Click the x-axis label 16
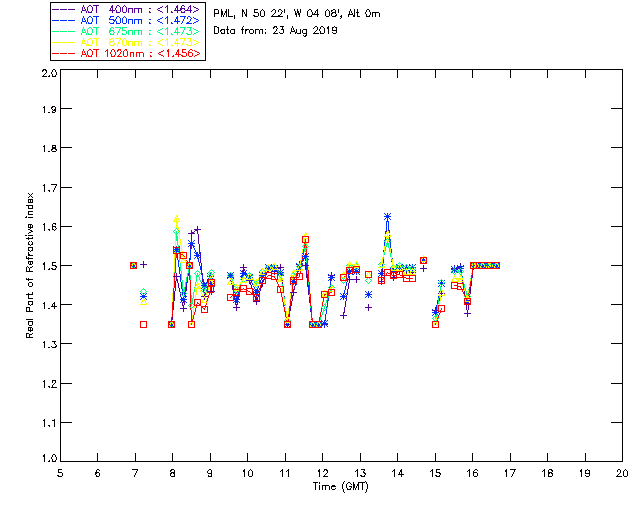The image size is (640, 512). click(x=473, y=473)
